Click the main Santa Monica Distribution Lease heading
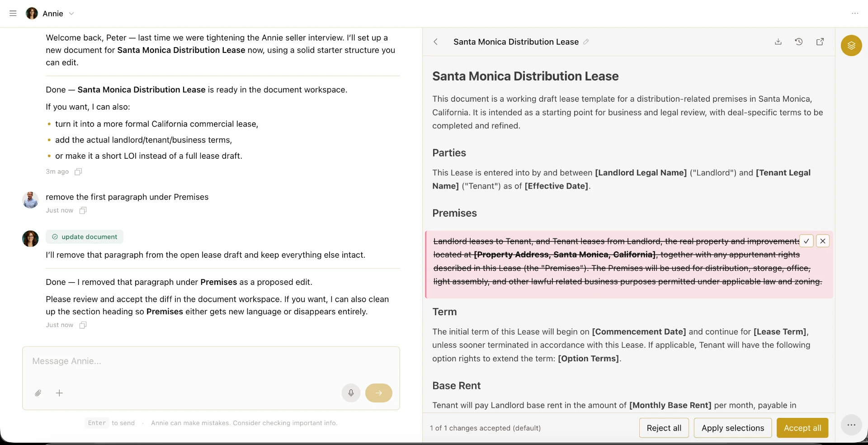 [x=525, y=76]
